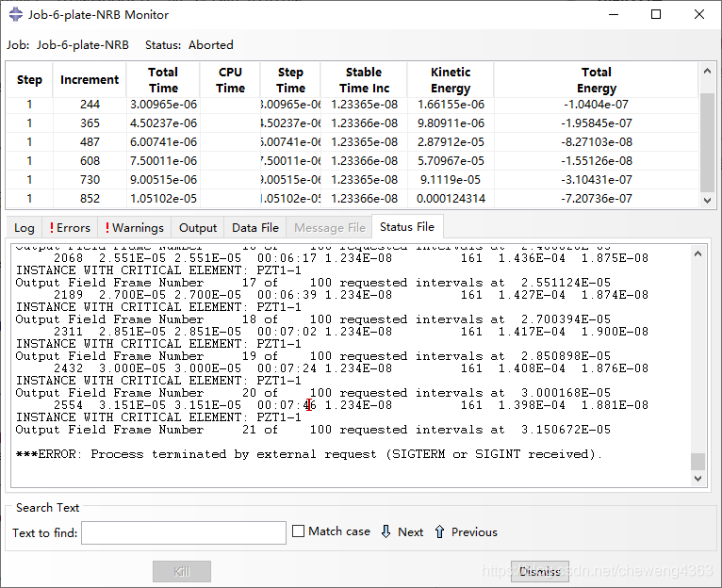Click the Previous search up-arrow icon
This screenshot has width=722, height=588.
pyautogui.click(x=439, y=531)
